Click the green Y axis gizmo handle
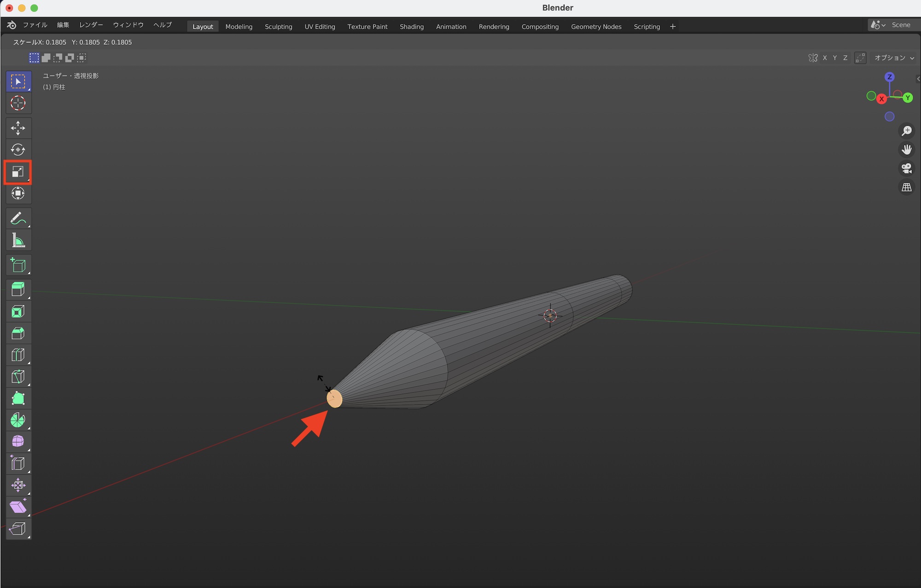921x588 pixels. click(x=908, y=98)
